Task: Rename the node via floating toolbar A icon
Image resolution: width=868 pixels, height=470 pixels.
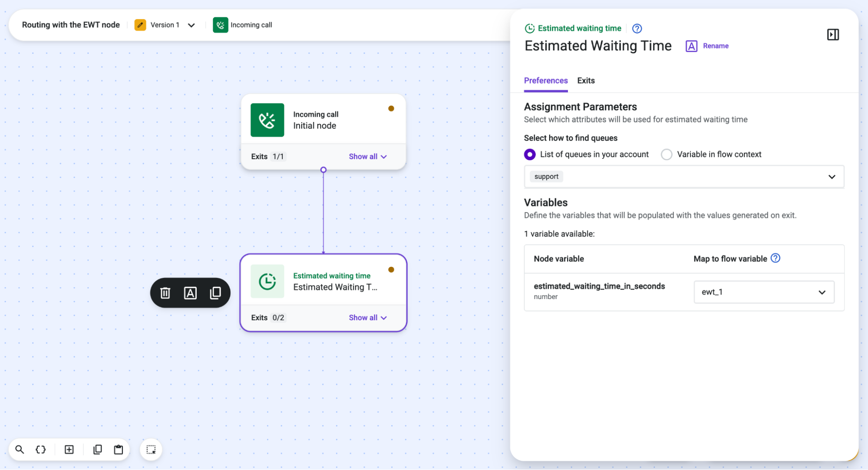Action: (190, 293)
